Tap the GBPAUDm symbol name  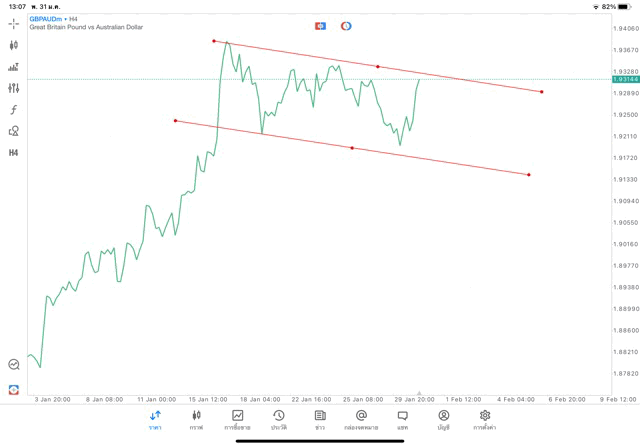pyautogui.click(x=45, y=18)
